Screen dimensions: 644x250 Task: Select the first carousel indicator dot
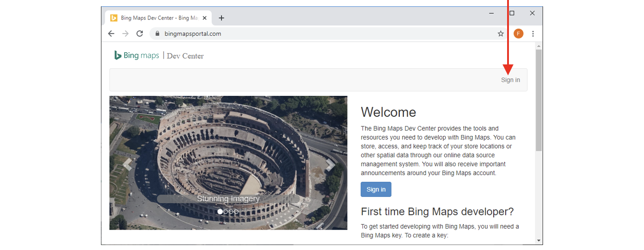coord(220,211)
